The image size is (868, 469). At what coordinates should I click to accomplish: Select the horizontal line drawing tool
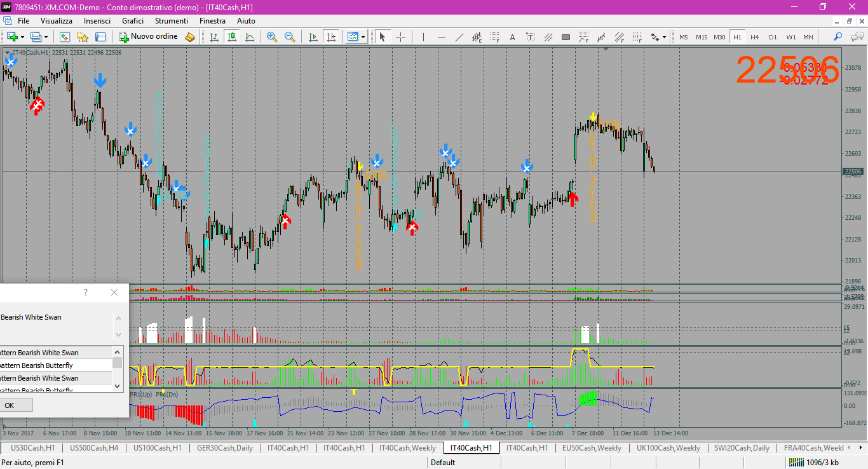click(x=442, y=37)
